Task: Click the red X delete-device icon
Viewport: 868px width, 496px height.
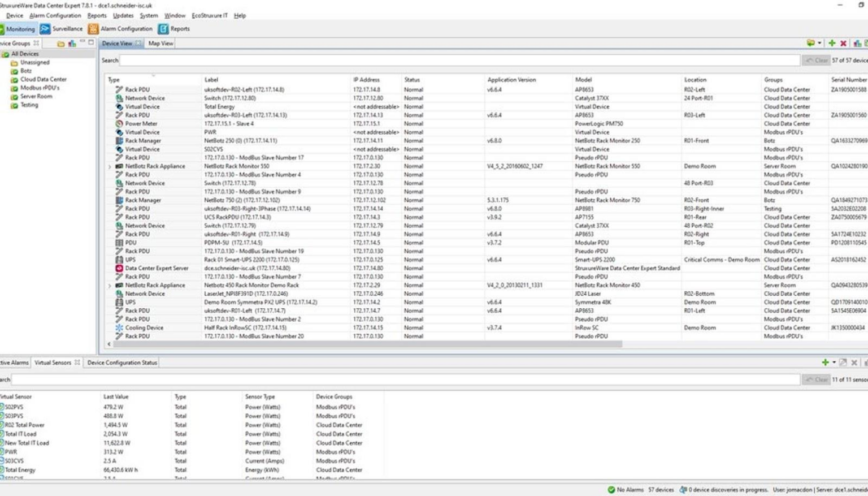Action: point(842,43)
